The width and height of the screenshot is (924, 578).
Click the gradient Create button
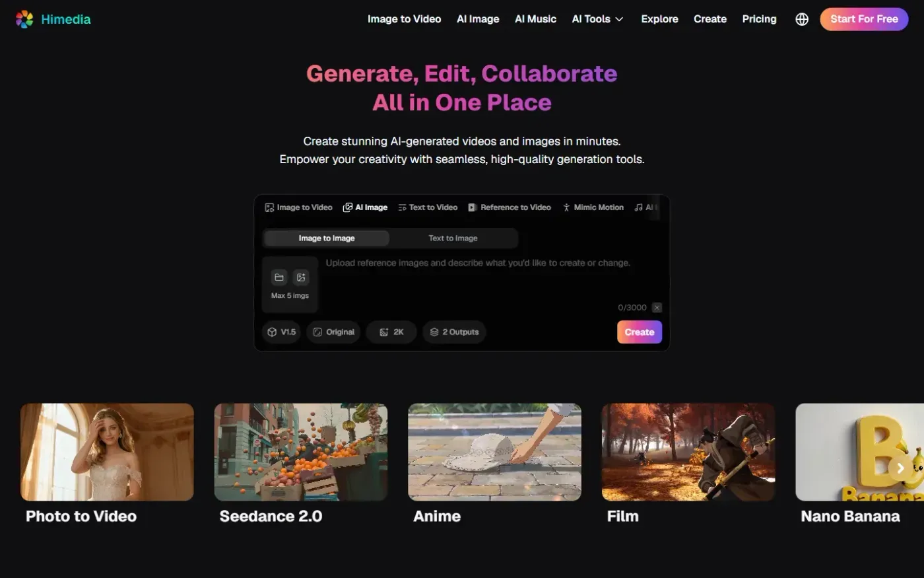640,332
